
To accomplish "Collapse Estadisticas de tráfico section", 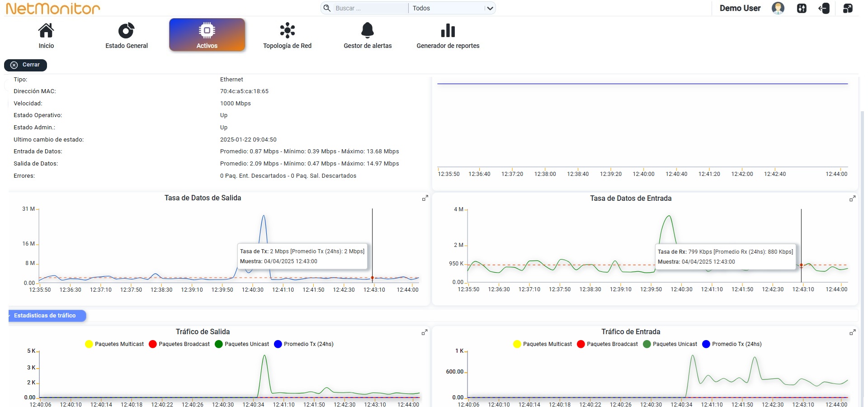I will pyautogui.click(x=47, y=316).
